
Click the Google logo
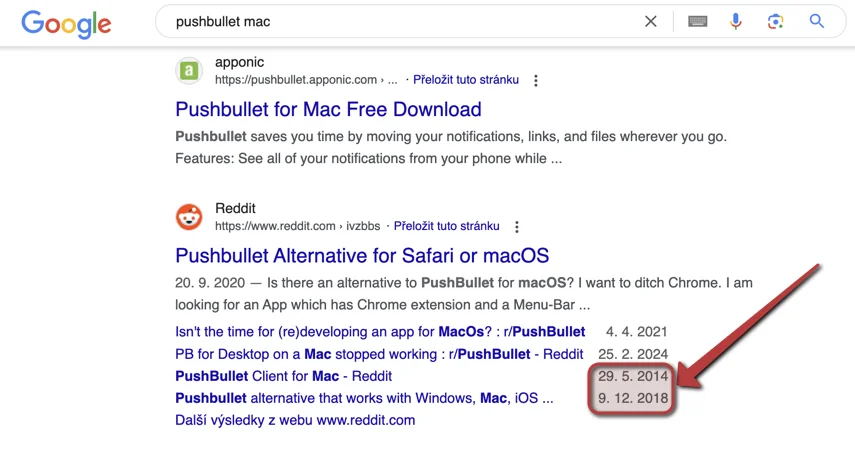point(66,23)
